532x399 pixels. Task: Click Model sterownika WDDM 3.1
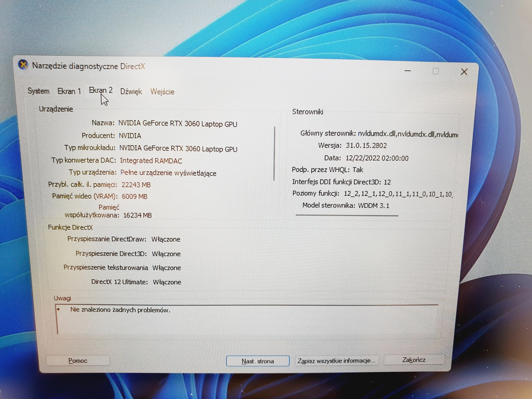click(x=374, y=206)
